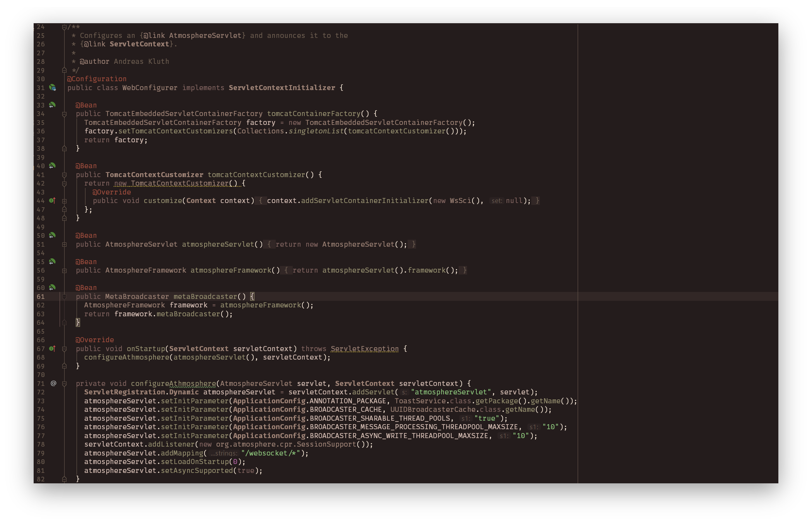
Task: Click the bean gutter icon next to tomcatContextCustomizer
Action: point(53,166)
